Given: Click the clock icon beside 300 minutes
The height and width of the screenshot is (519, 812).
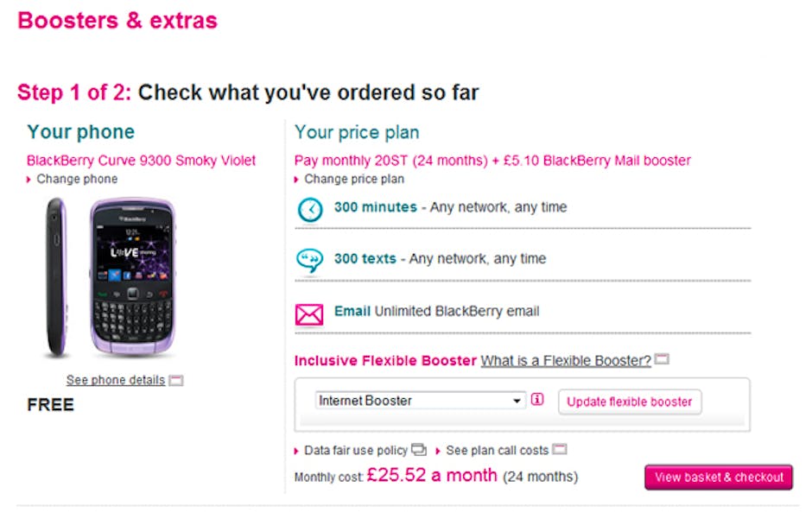Looking at the screenshot, I should pyautogui.click(x=310, y=209).
